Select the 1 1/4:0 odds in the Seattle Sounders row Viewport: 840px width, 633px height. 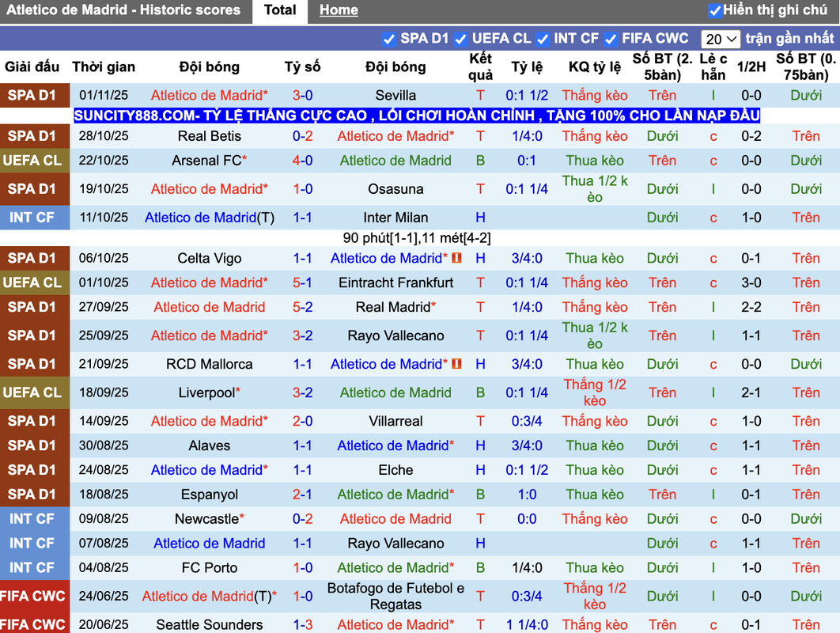(x=527, y=624)
